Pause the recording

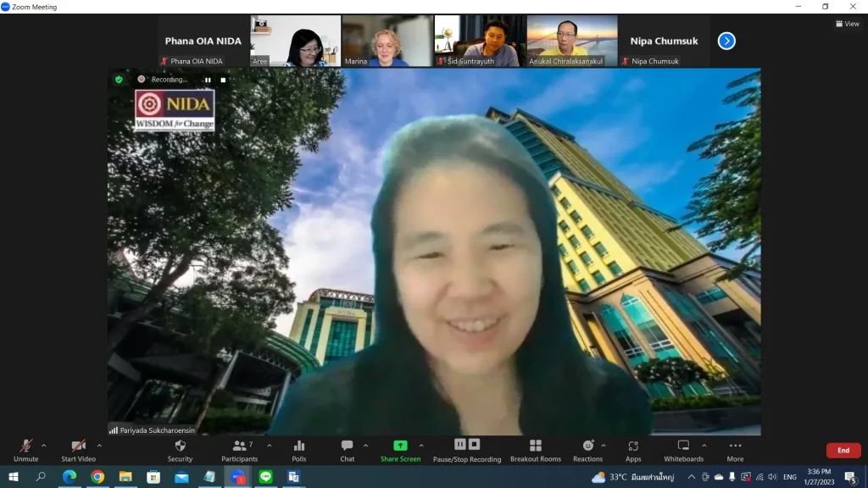(459, 442)
